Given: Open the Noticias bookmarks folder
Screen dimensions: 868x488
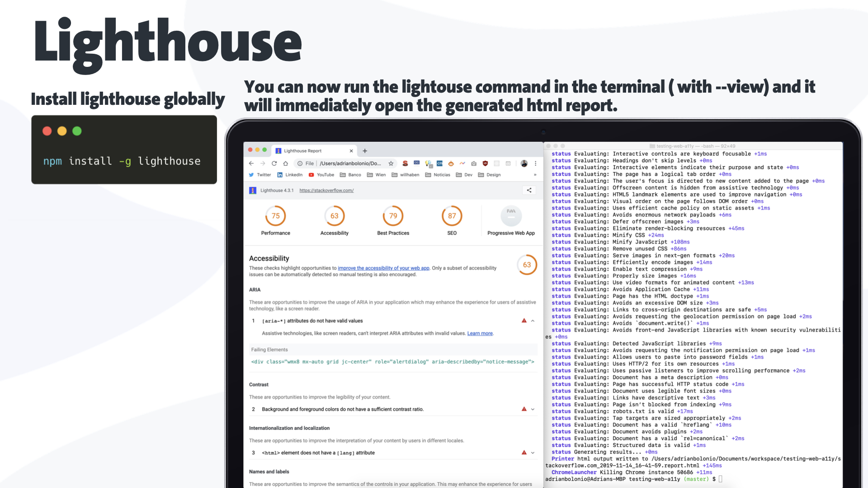Looking at the screenshot, I should click(x=438, y=175).
